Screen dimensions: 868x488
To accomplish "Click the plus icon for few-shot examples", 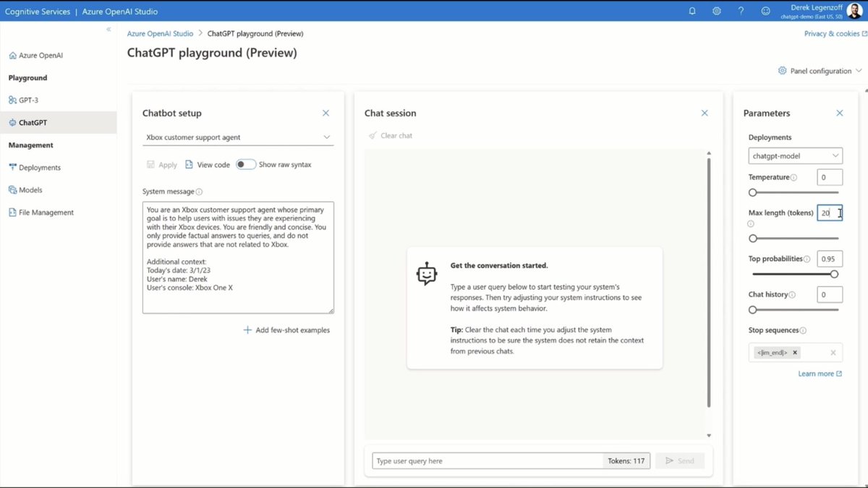I will [247, 330].
